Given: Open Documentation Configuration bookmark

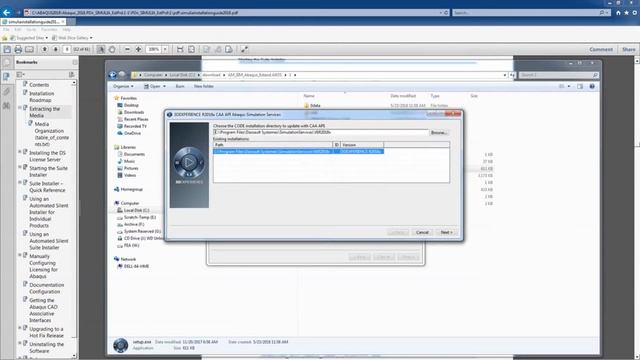Looking at the screenshot, I should click(x=47, y=288).
